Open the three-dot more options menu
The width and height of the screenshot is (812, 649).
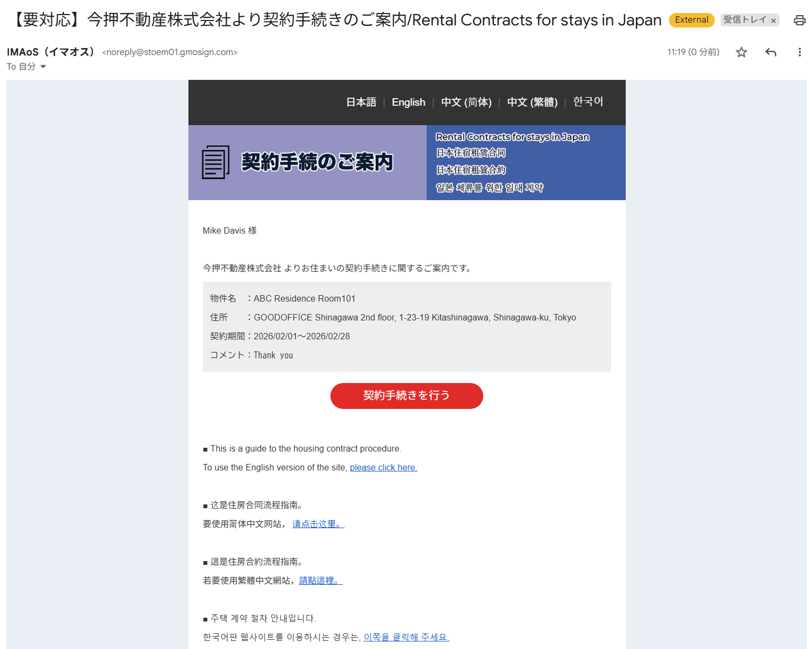[x=800, y=52]
